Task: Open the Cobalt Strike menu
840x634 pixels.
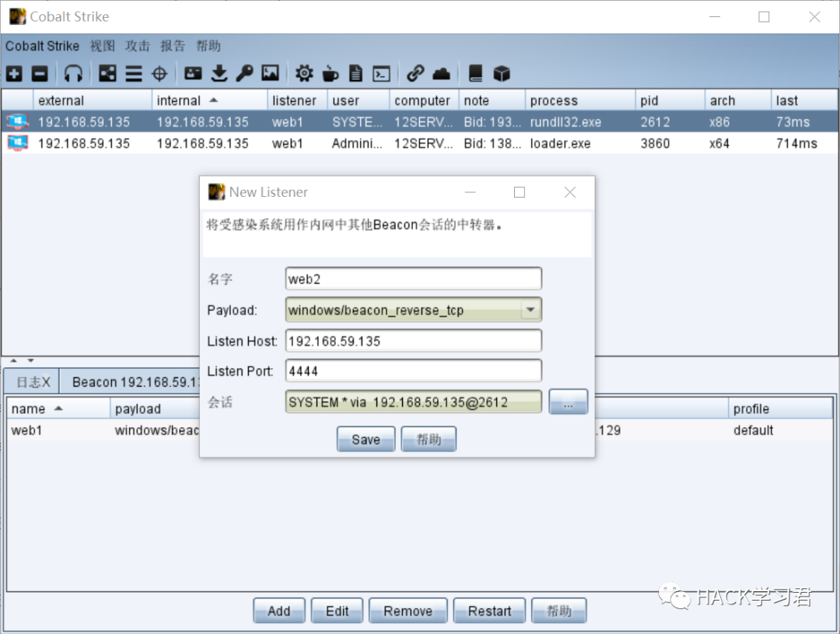Action: click(42, 46)
